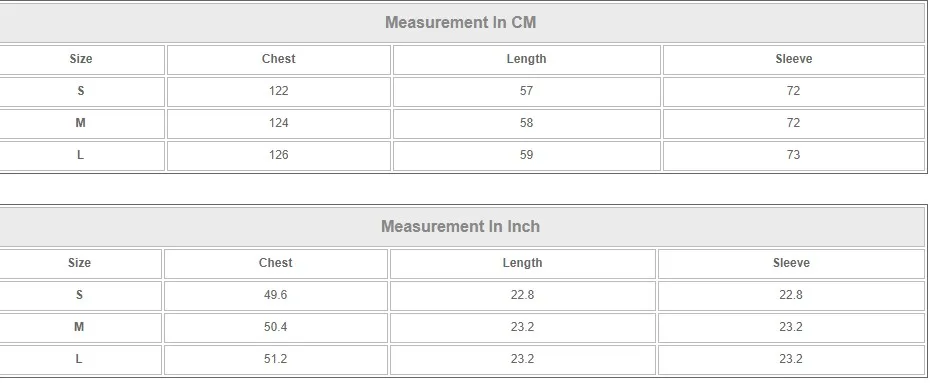
Task: Click the length value 22.8 cell
Action: (x=522, y=296)
